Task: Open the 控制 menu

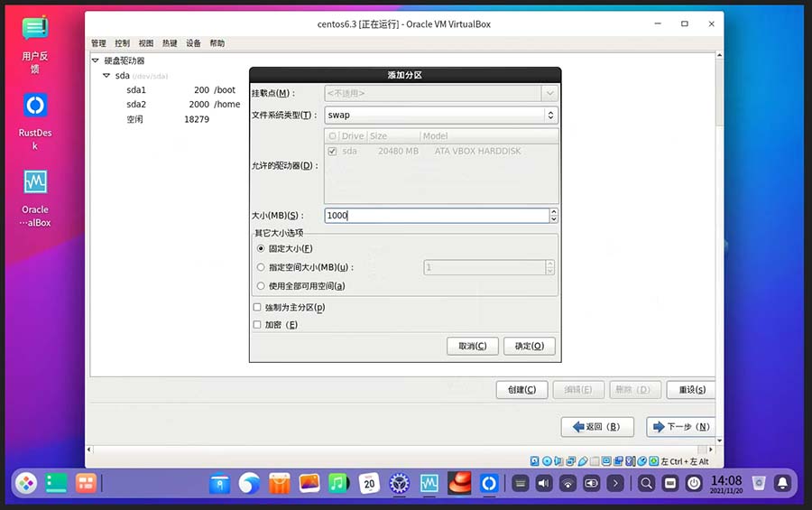Action: point(122,43)
